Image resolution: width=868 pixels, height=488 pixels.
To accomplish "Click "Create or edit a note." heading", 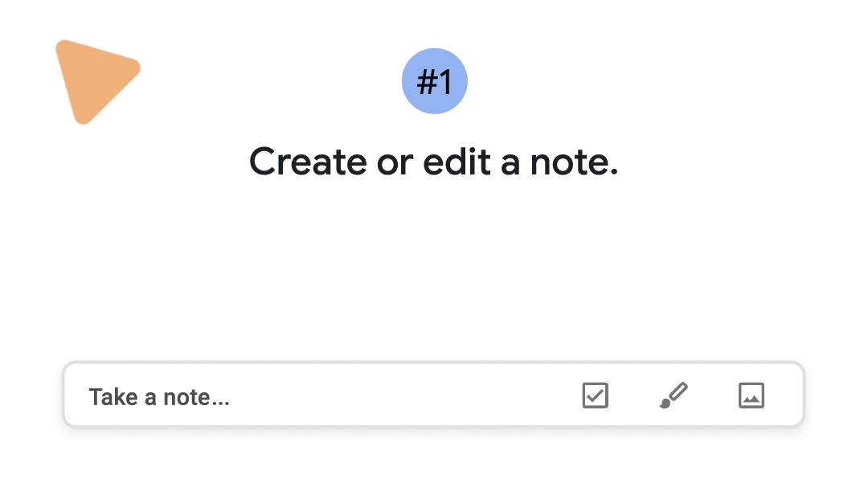I will point(433,162).
